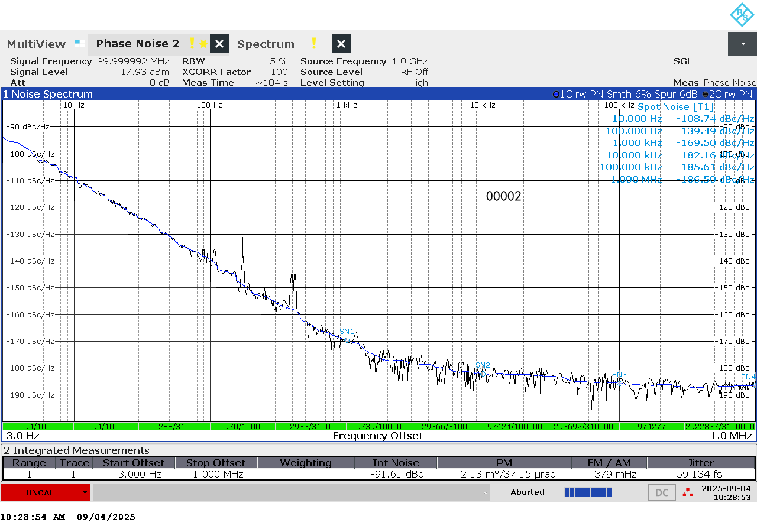
Task: Click the 1.000 MHz spot noise row
Action: [683, 180]
